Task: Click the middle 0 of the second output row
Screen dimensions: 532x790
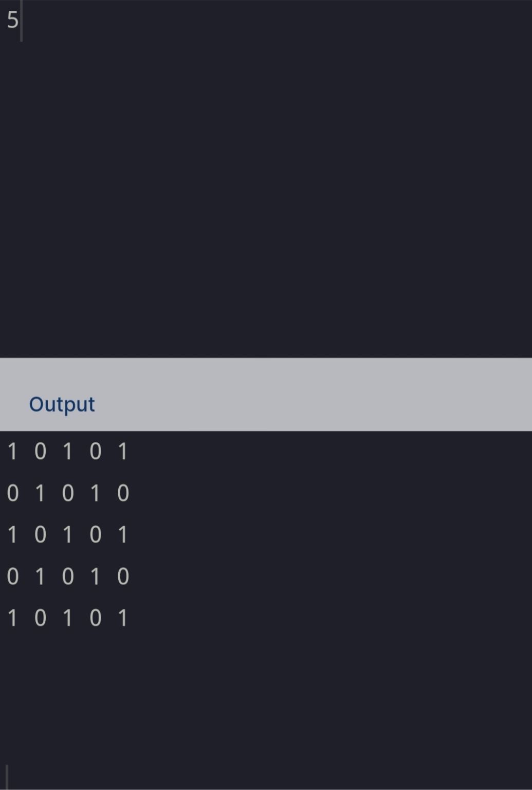Action: [x=68, y=493]
